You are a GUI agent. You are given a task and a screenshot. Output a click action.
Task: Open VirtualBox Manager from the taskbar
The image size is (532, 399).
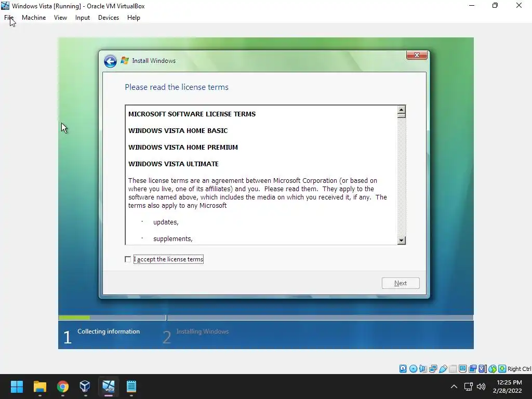pos(85,387)
